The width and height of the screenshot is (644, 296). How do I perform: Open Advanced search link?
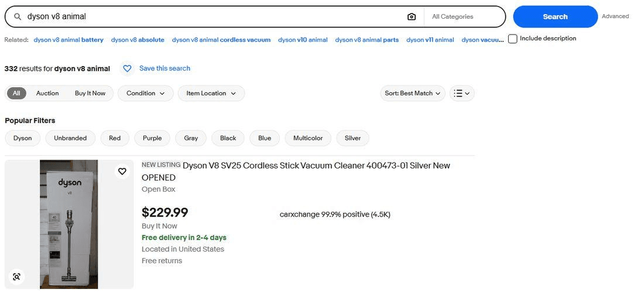point(615,16)
